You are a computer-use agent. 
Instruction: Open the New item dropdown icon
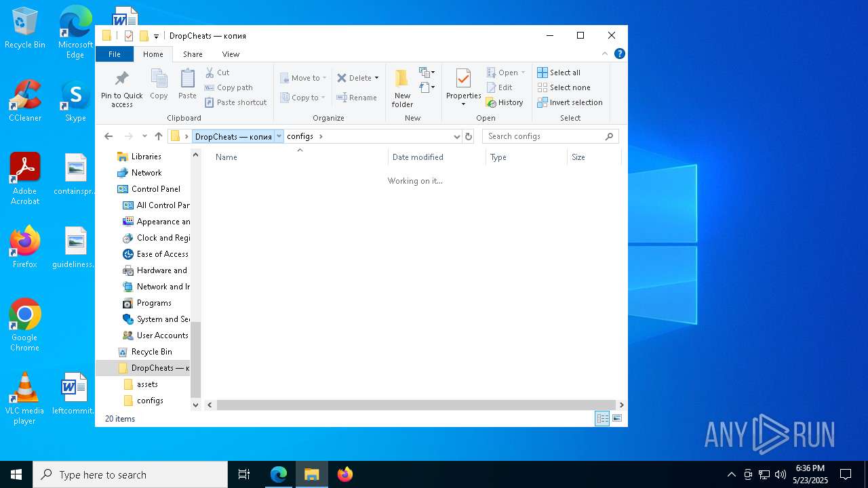click(427, 72)
